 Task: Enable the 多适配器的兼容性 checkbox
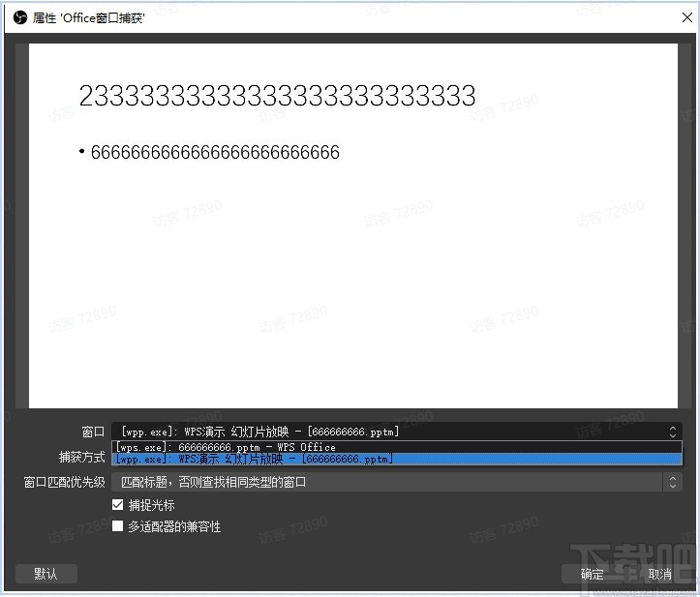pos(117,526)
